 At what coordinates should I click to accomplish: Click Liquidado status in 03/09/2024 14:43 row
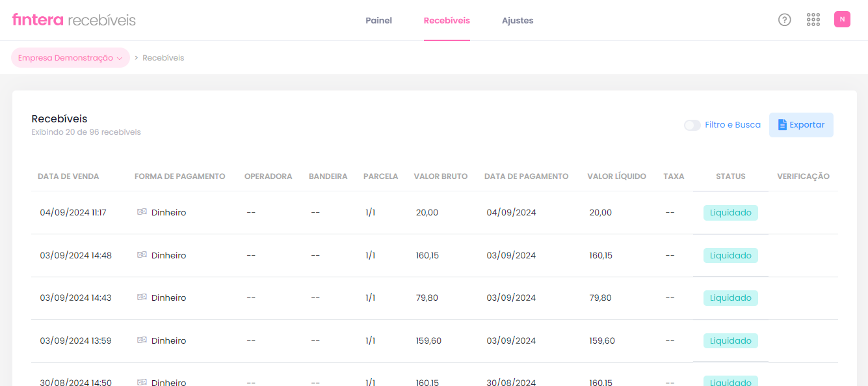tap(731, 298)
